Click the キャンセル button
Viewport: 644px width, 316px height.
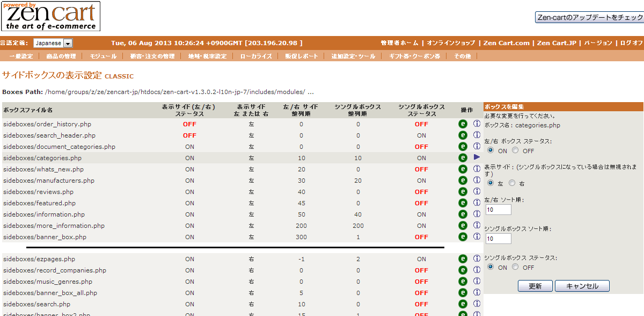582,286
